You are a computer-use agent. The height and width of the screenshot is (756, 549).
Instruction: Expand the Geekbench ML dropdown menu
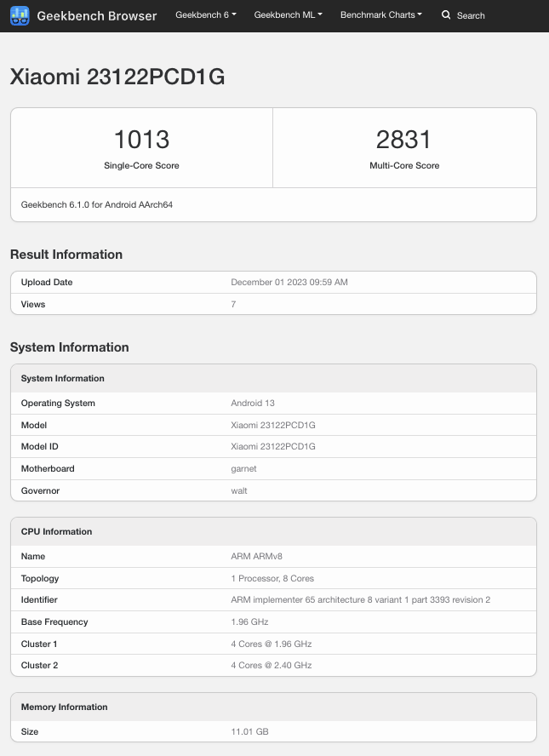pyautogui.click(x=288, y=15)
